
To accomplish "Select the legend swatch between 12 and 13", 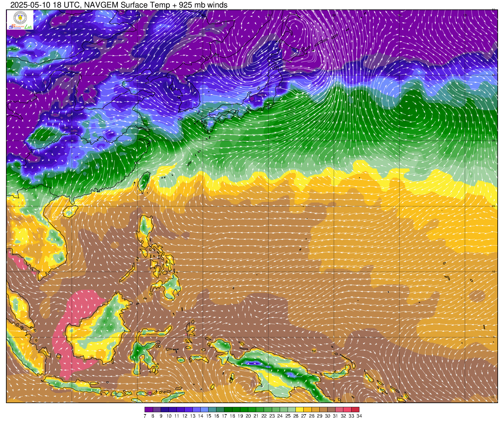I will 188,410.
